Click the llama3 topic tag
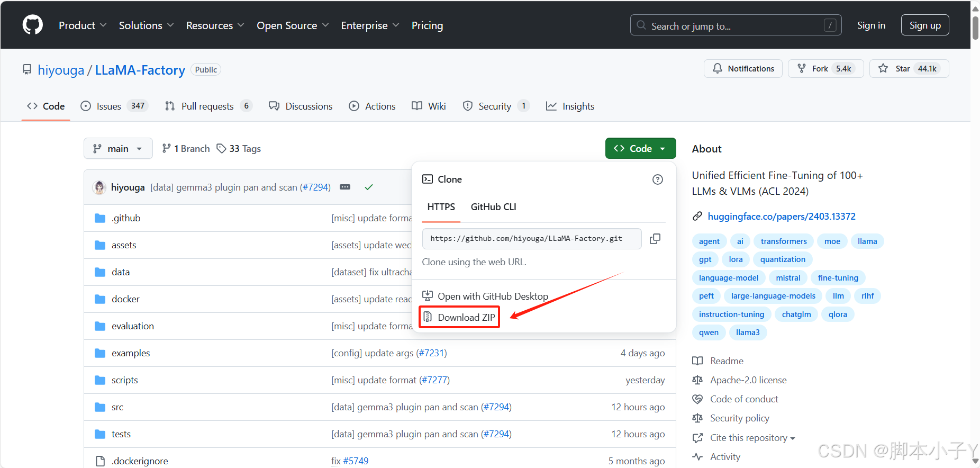The width and height of the screenshot is (980, 468). pyautogui.click(x=748, y=332)
